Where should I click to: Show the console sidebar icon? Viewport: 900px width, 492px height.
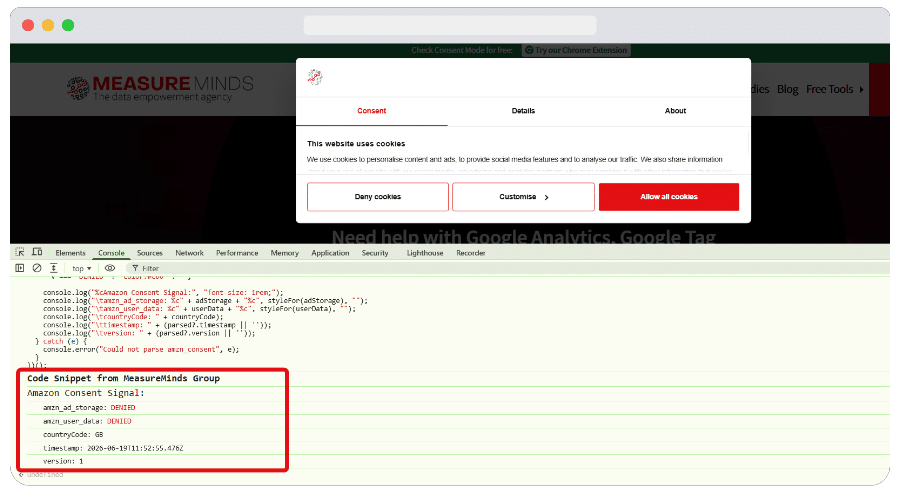click(20, 268)
